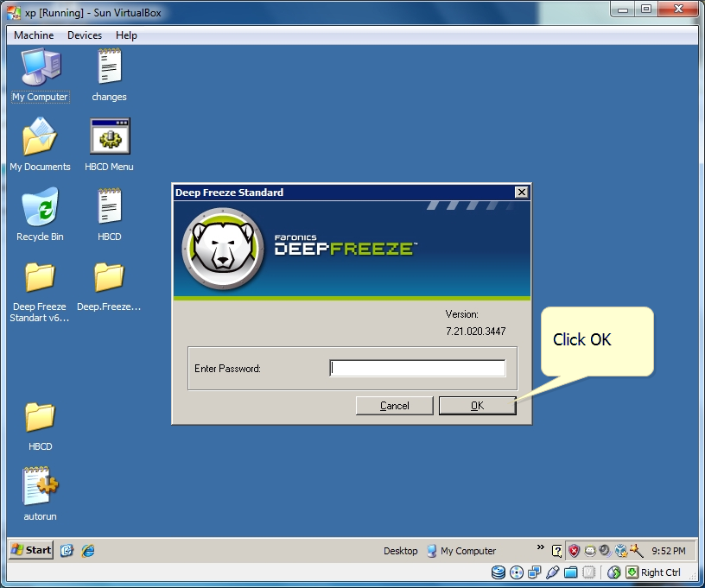
Task: Click the Deep Freeze bear tray icon
Action: coord(590,550)
